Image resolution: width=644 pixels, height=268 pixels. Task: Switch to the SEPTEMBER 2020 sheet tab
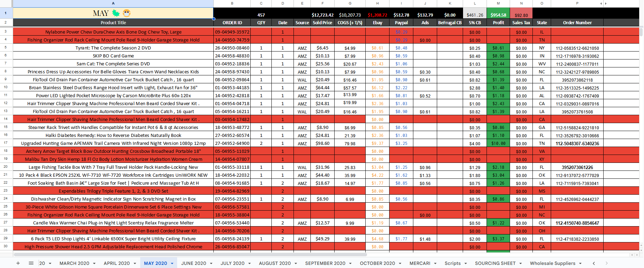(325, 263)
